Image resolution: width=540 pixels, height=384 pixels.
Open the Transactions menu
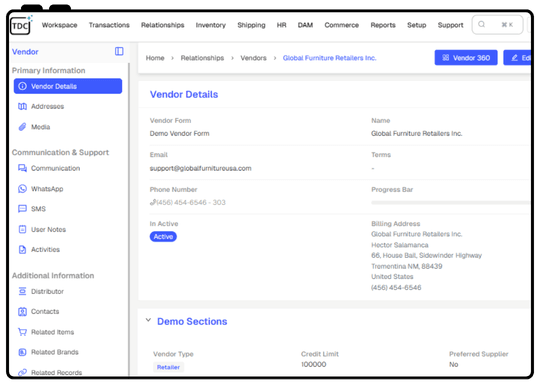[x=109, y=25]
